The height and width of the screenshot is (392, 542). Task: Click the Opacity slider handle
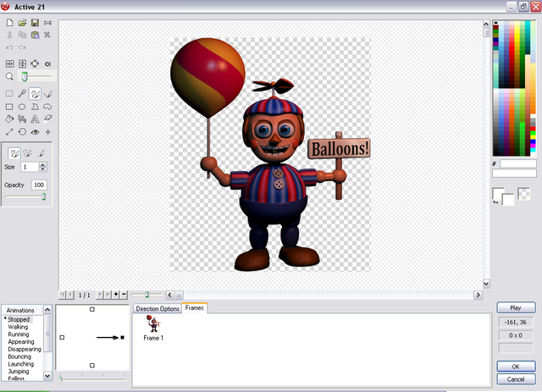(43, 196)
